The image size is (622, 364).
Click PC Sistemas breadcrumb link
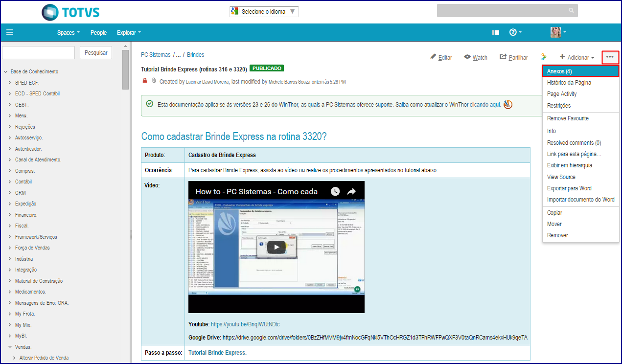pyautogui.click(x=156, y=55)
